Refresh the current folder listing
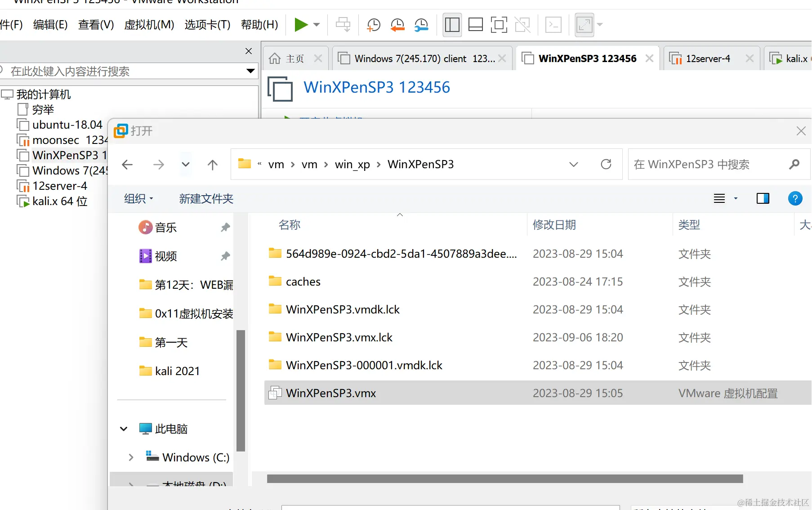Screen dimensions: 812x510 click(606, 165)
